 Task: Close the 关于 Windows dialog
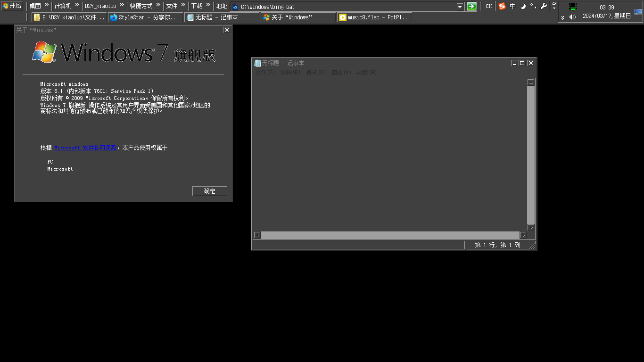click(226, 30)
